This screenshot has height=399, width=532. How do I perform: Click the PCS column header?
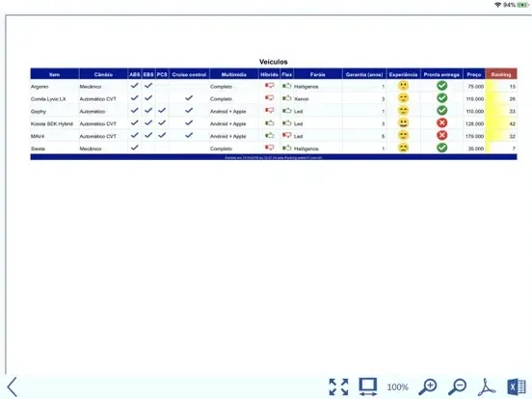click(x=162, y=74)
